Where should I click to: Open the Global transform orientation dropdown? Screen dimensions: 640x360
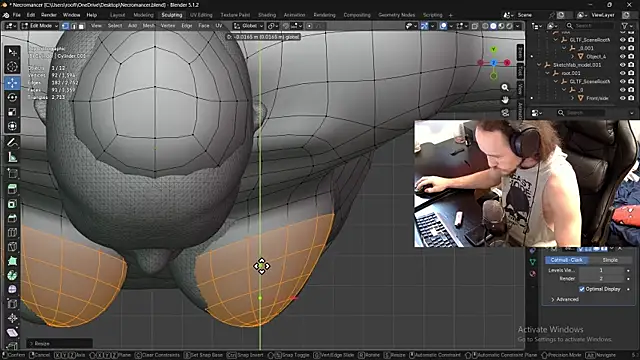click(249, 26)
